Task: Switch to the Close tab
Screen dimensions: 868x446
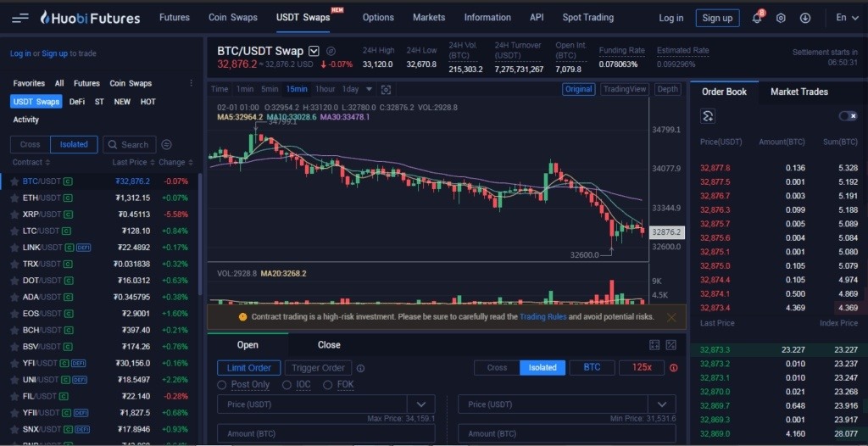Action: click(x=329, y=345)
